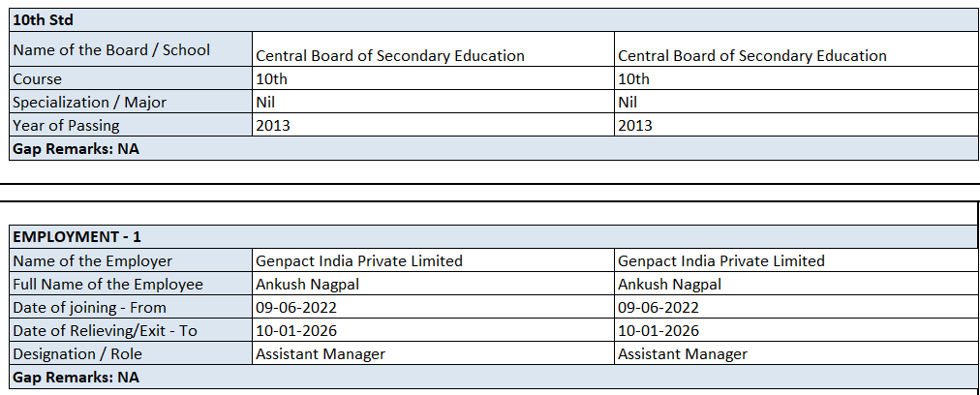Click the "Full Name of the Employee" label

[x=107, y=285]
